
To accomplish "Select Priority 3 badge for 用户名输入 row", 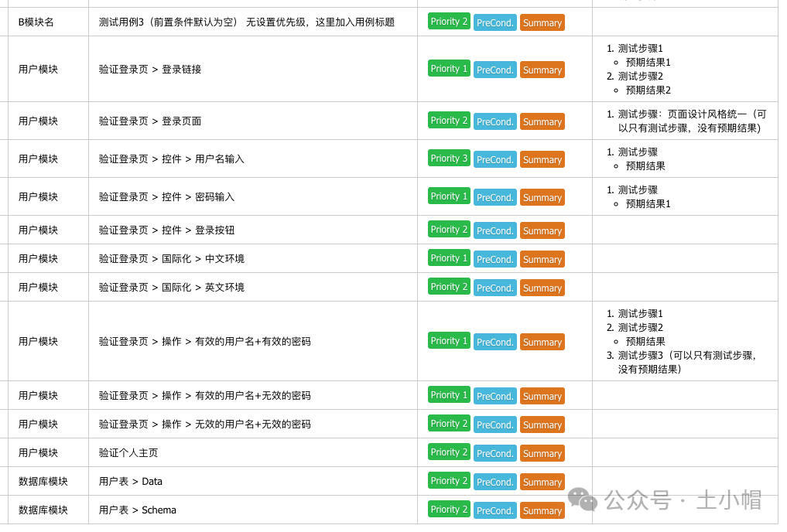I will [x=449, y=159].
